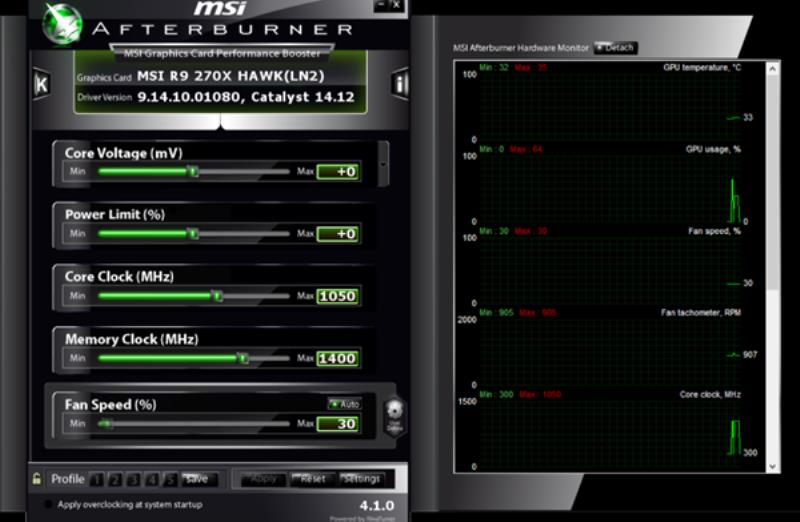The image size is (800, 522).
Task: Click the GPU temperature graph
Action: [x=610, y=107]
